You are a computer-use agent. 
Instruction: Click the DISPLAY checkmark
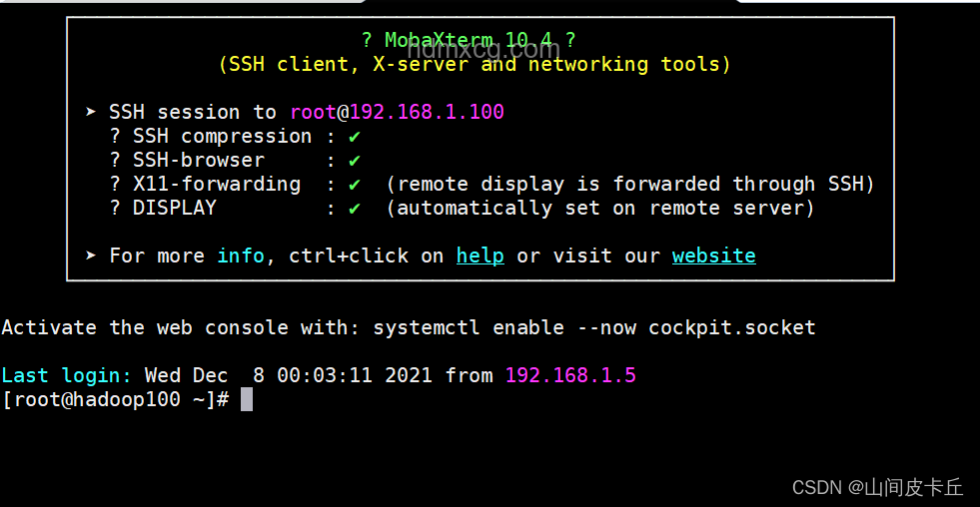pyautogui.click(x=355, y=208)
